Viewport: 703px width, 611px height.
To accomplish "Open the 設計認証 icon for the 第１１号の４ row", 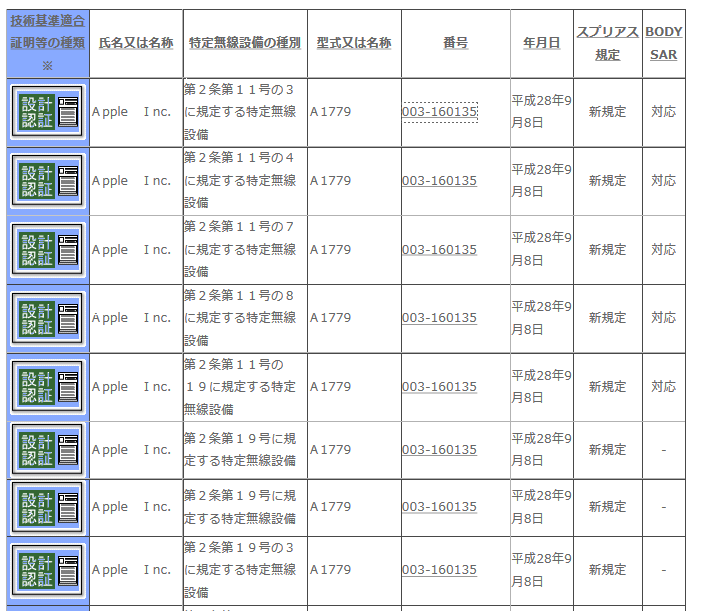I will [x=47, y=181].
